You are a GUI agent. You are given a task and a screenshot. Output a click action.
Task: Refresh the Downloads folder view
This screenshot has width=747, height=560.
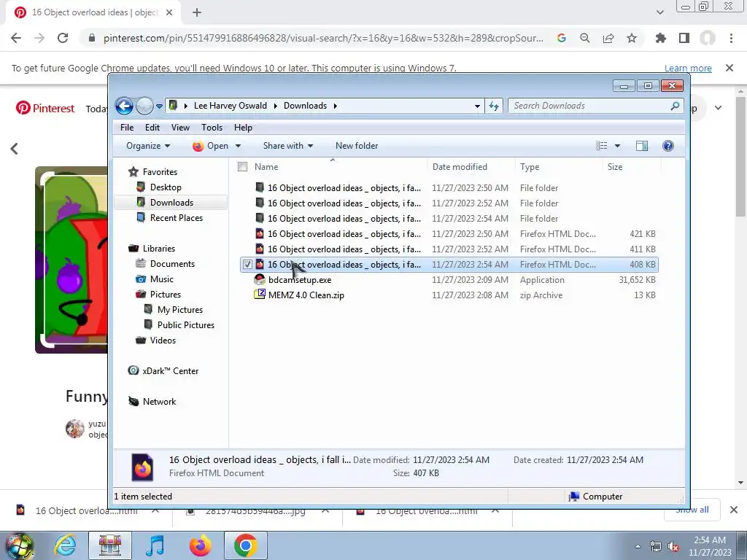(494, 106)
